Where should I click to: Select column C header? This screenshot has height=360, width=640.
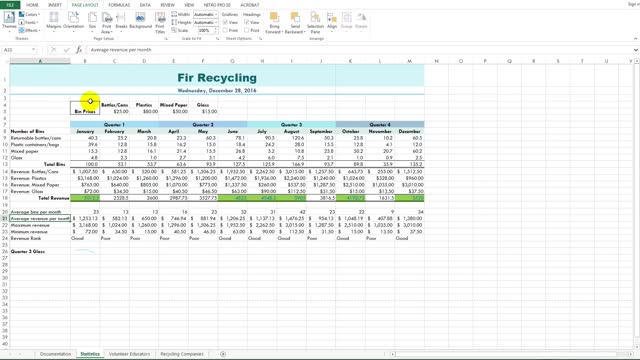(x=114, y=61)
